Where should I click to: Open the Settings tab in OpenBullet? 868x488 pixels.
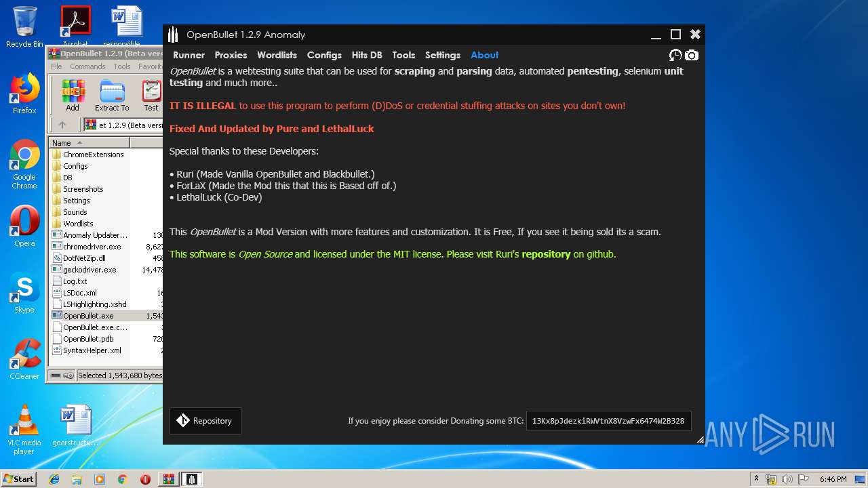pos(443,56)
